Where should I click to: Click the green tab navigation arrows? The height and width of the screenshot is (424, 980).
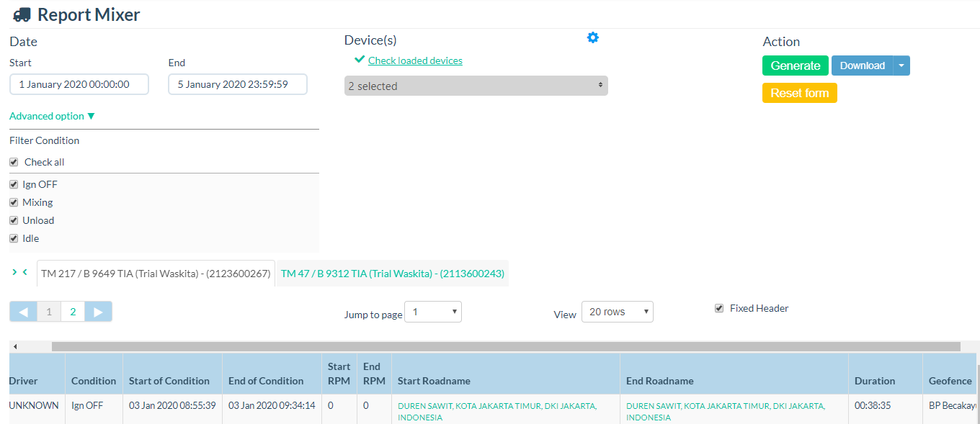pyautogui.click(x=19, y=272)
